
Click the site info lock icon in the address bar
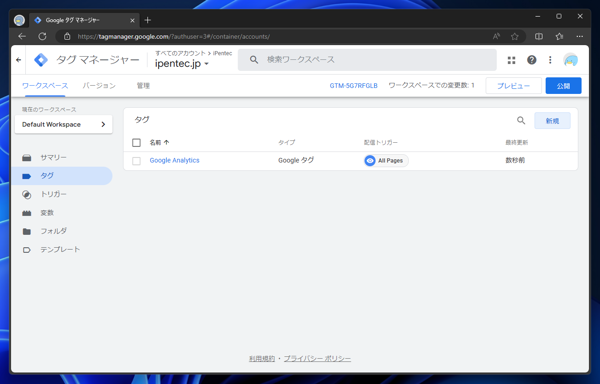click(x=67, y=36)
